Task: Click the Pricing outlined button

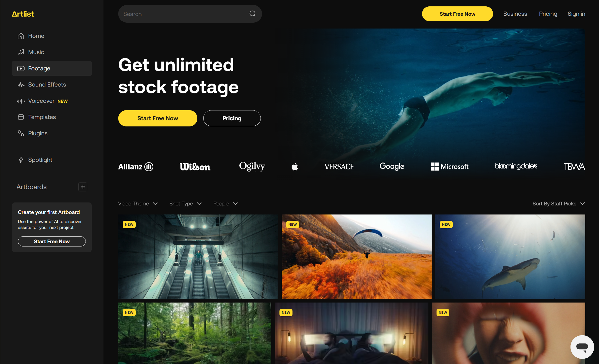Action: [232, 118]
